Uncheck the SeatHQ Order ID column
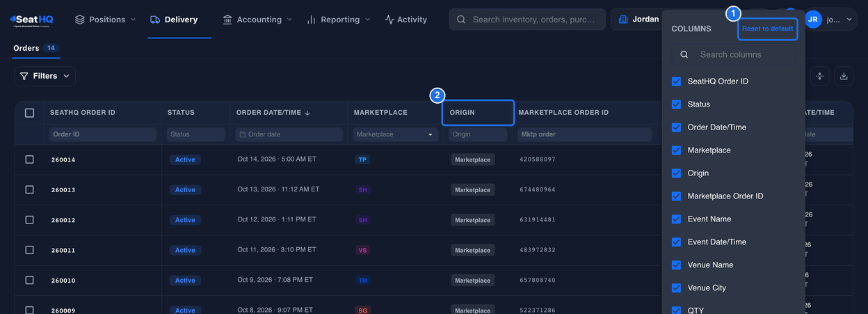Viewport: 868px width, 314px height. [676, 81]
